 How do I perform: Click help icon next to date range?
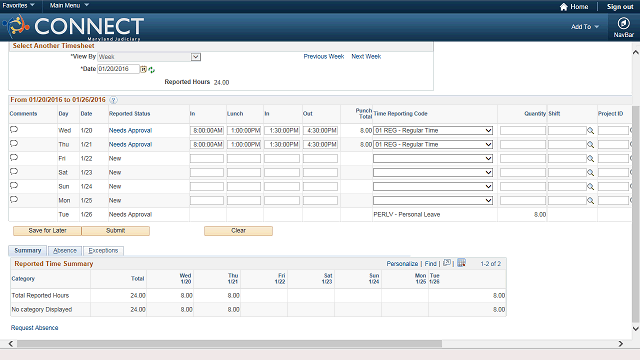(x=113, y=100)
